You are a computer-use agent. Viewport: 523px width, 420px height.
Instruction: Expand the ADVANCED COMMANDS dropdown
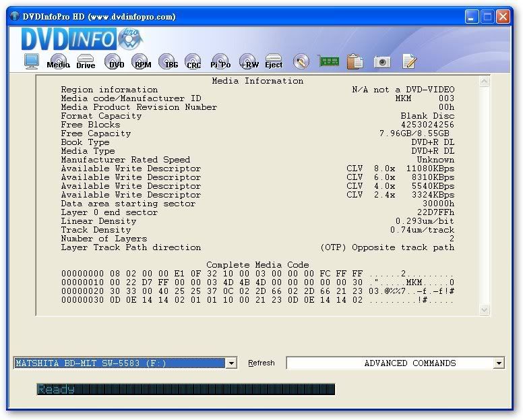coord(499,363)
